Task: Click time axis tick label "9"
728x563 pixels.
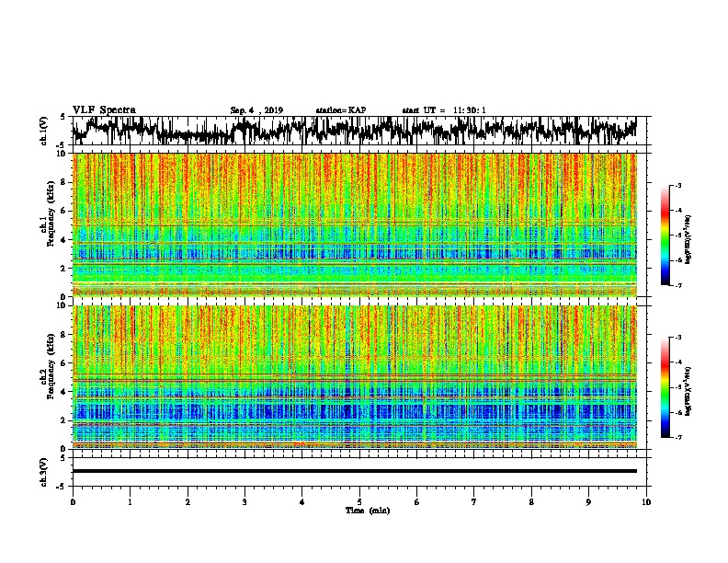Action: pyautogui.click(x=588, y=502)
